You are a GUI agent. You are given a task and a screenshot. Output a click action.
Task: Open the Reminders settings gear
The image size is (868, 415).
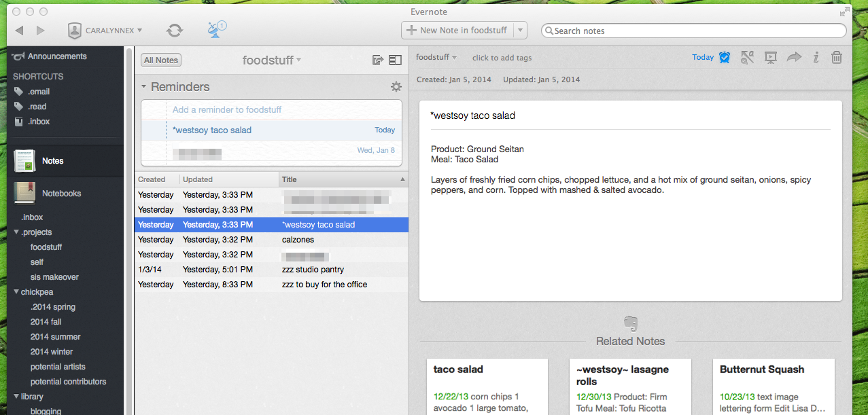tap(396, 87)
